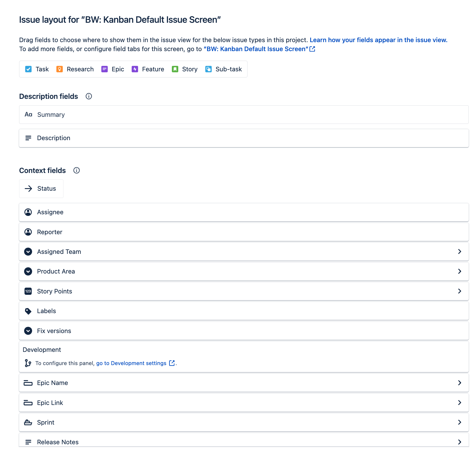Expand the Epic Link field

pos(460,403)
